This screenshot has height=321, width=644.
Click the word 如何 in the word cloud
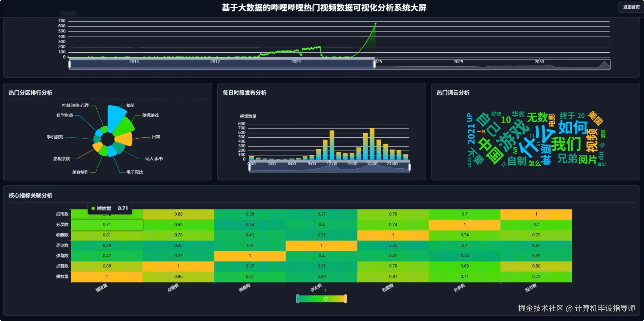[x=573, y=127]
